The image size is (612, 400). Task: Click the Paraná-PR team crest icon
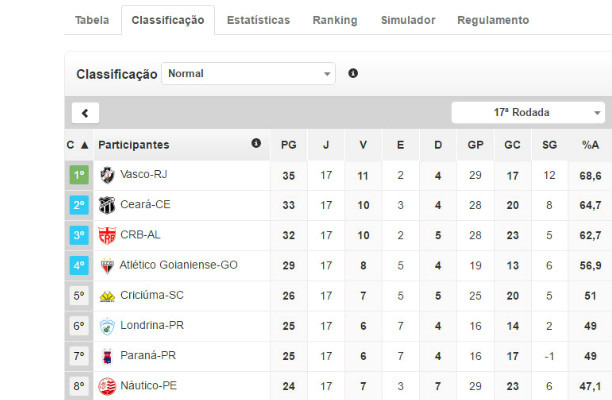[107, 356]
